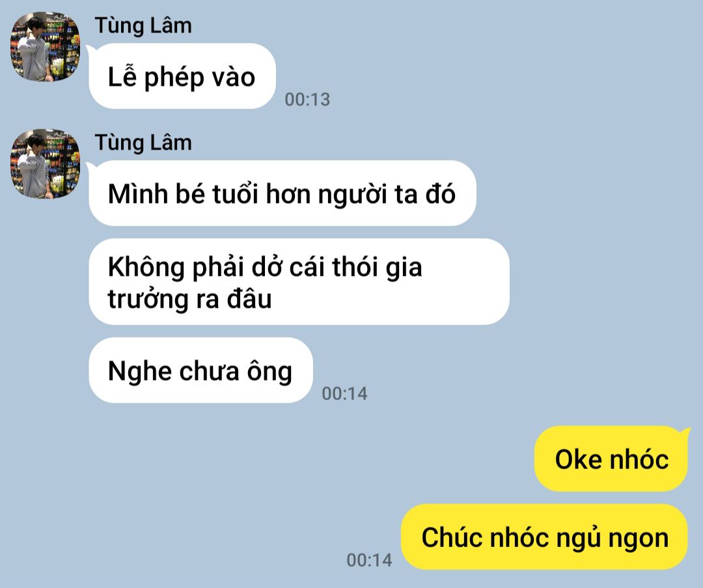The width and height of the screenshot is (703, 588).
Task: Select the yellow "Oke nhóc" sent message
Action: (611, 459)
